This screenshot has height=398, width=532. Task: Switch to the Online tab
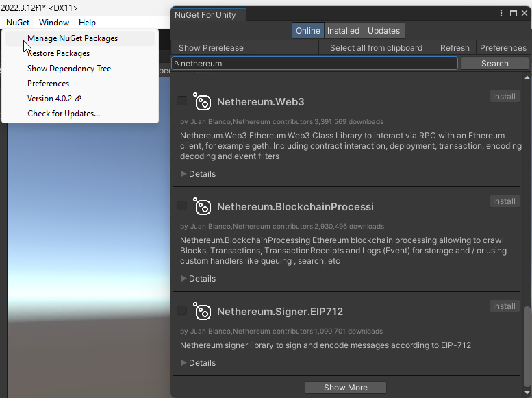(307, 31)
